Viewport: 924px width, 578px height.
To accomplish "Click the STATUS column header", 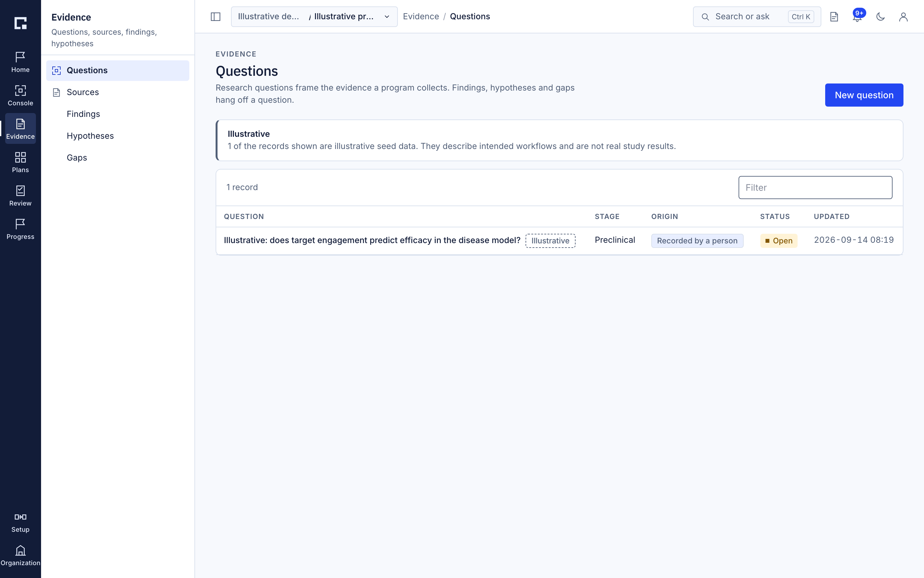I will 774,216.
